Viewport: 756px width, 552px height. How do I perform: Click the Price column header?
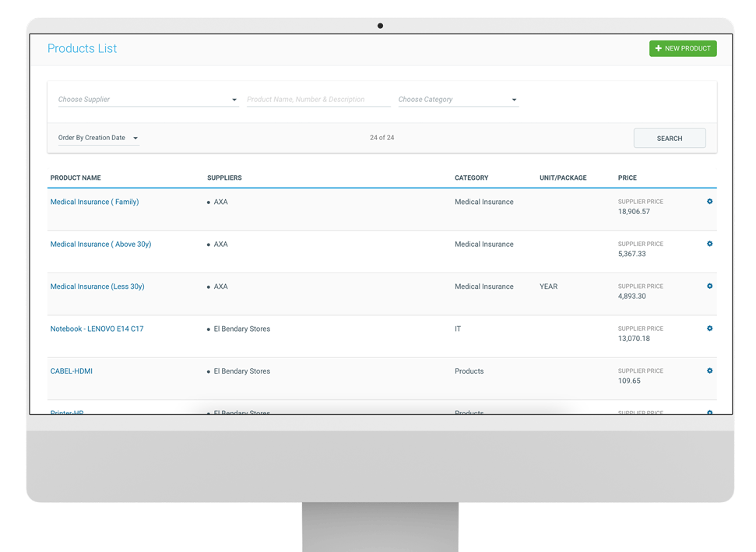[x=627, y=178]
